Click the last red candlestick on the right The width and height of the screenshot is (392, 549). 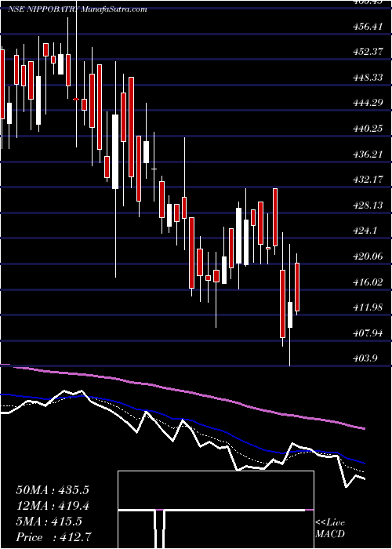tap(297, 287)
